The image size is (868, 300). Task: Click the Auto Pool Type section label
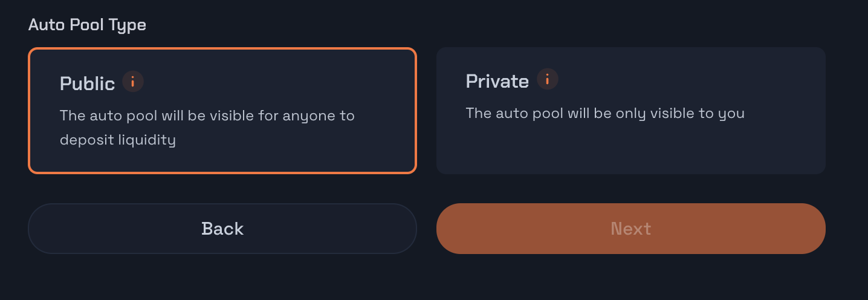point(88,25)
